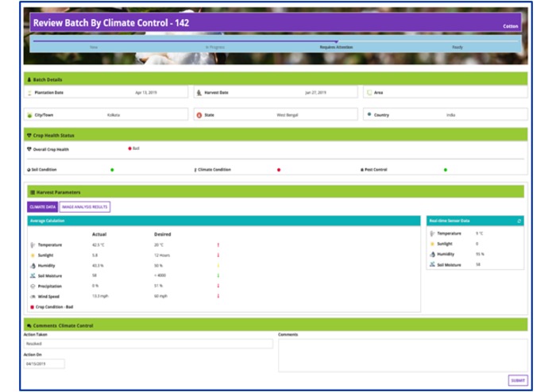Click the Action On date field
This screenshot has height=392, width=552.
(x=44, y=364)
